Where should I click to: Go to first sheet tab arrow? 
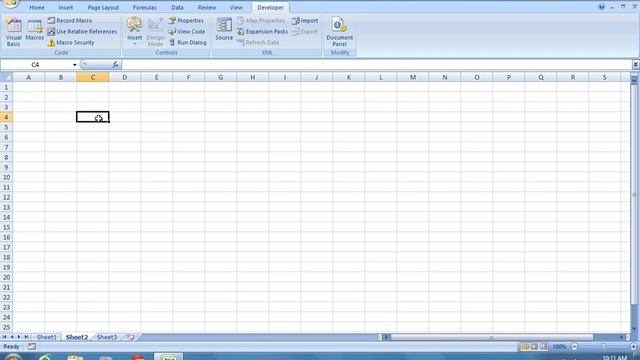[4, 337]
